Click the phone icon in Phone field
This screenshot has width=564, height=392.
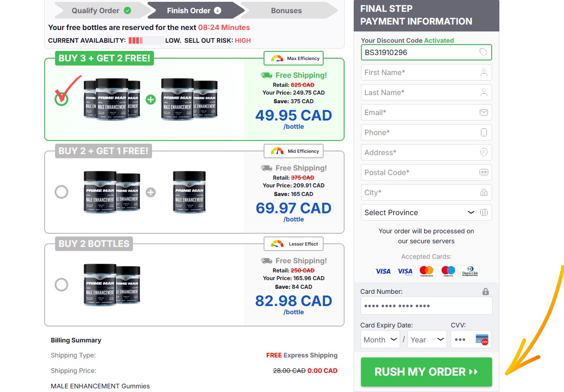[x=484, y=132]
